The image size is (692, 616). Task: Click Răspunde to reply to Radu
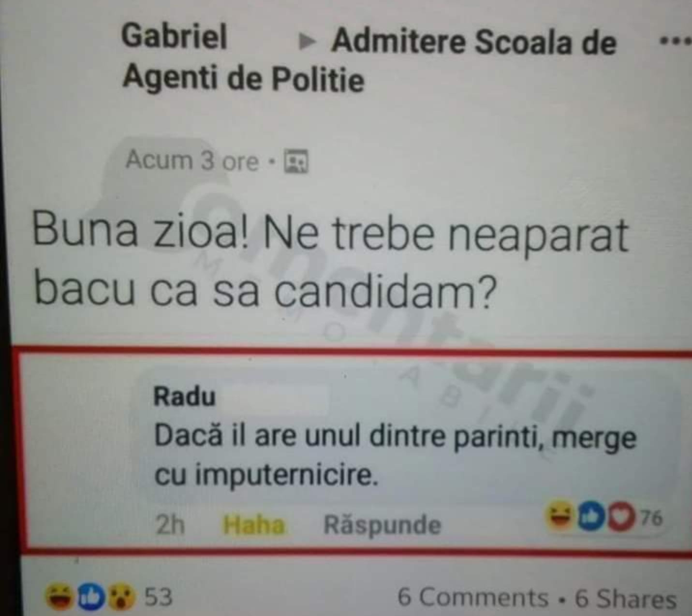(x=382, y=525)
